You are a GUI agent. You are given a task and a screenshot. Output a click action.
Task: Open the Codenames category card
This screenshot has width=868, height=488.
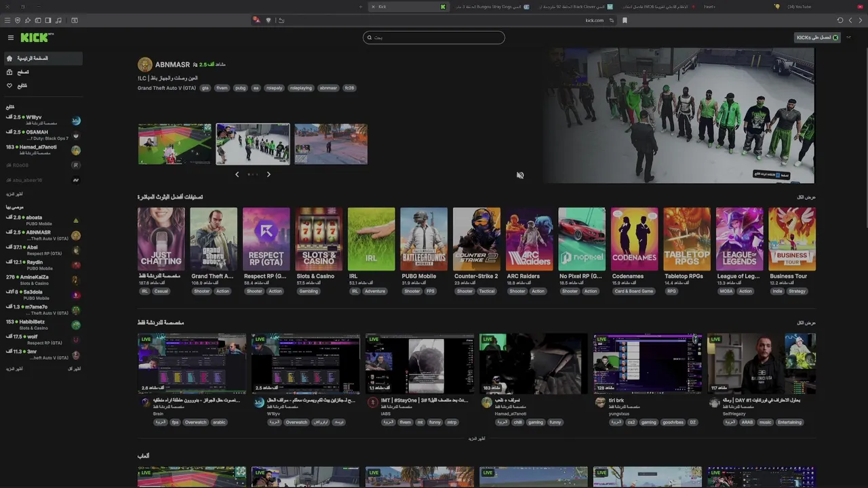coord(634,239)
